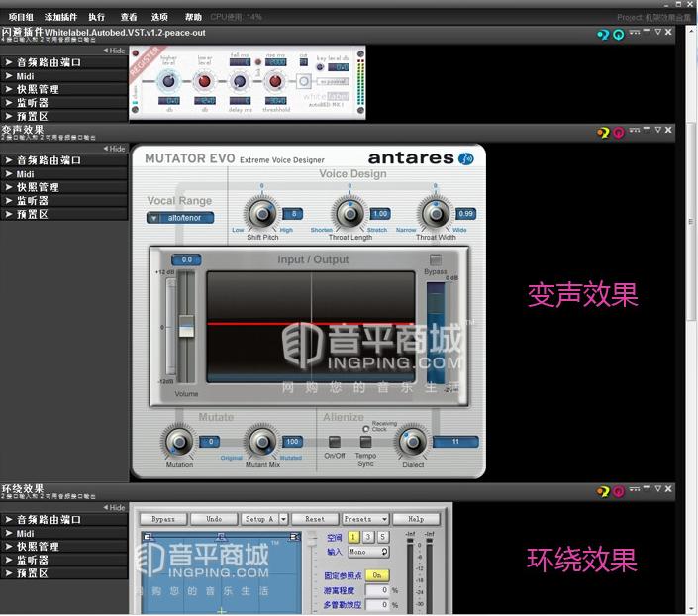Click cyan question-mark icon on 闪避插件 panel
Screen dimensions: 698x616
(603, 35)
